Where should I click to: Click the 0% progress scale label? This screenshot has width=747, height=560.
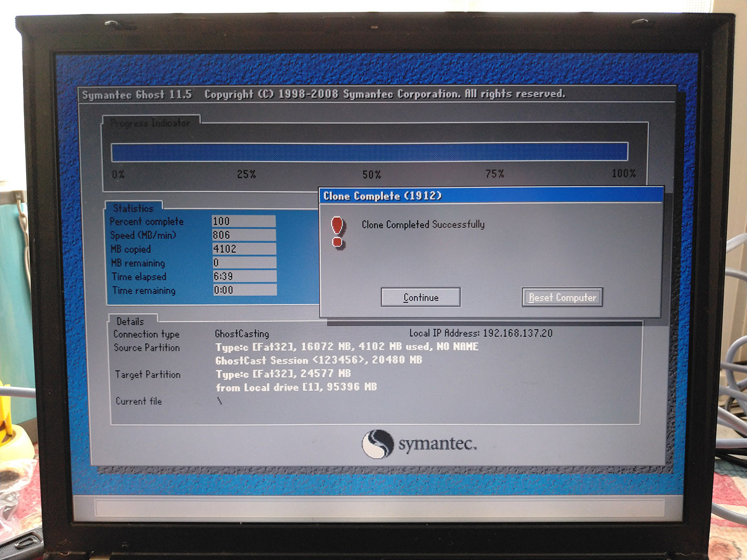(x=118, y=174)
